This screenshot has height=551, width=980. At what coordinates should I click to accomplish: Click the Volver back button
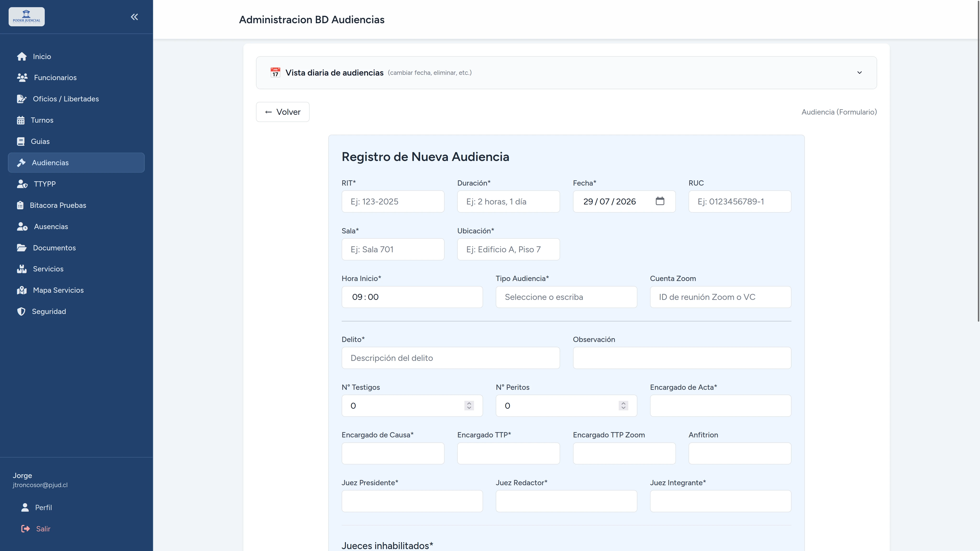tap(283, 112)
